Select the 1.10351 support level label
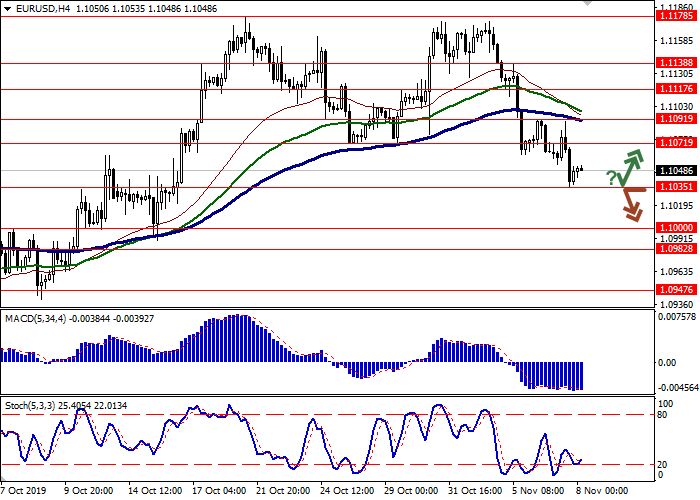The height and width of the screenshot is (500, 700). click(675, 186)
